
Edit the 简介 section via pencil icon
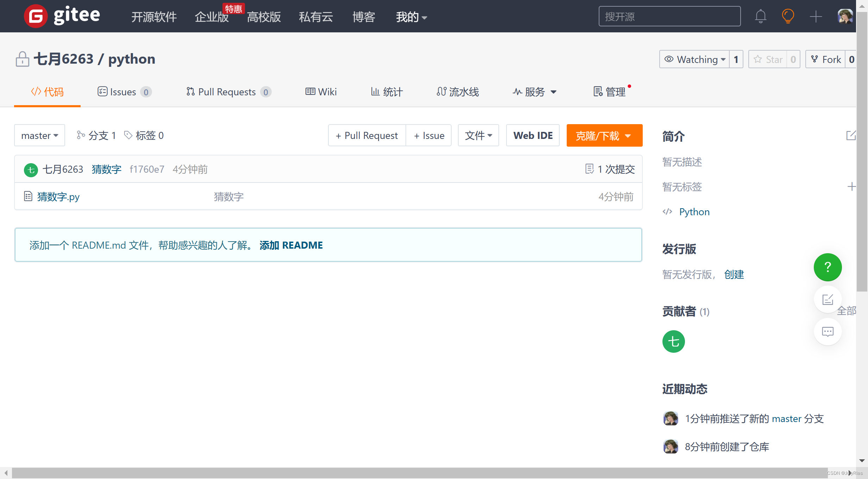(x=851, y=135)
